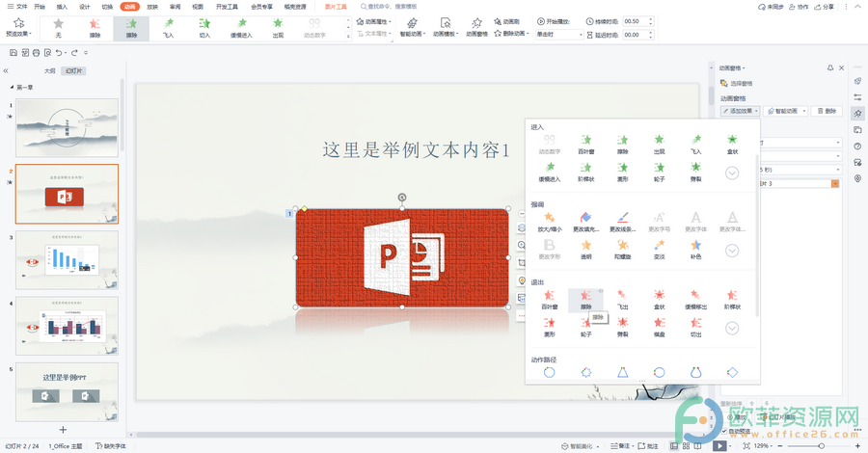
Task: Select slide 3 thumbnail
Action: pyautogui.click(x=67, y=259)
